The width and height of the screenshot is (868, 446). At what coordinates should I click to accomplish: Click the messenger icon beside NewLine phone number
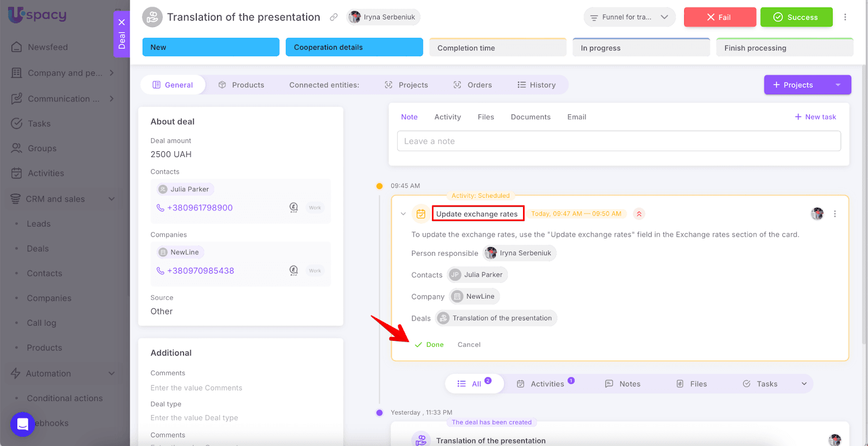(293, 270)
